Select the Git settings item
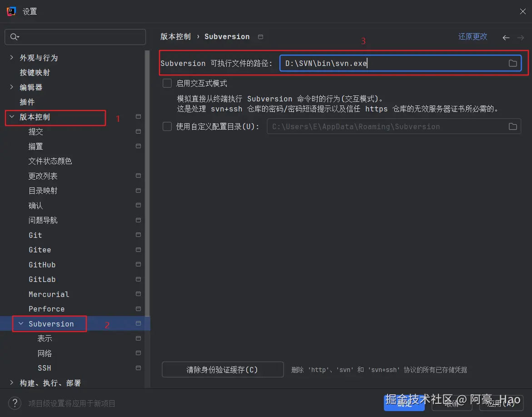Viewport: 532px width, 417px height. pos(35,235)
